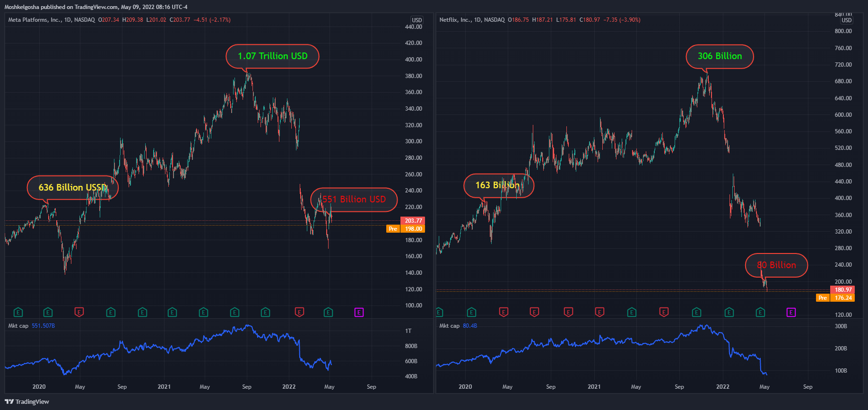The height and width of the screenshot is (410, 868).
Task: Click the 1T level on Meta market cap scale
Action: [408, 331]
